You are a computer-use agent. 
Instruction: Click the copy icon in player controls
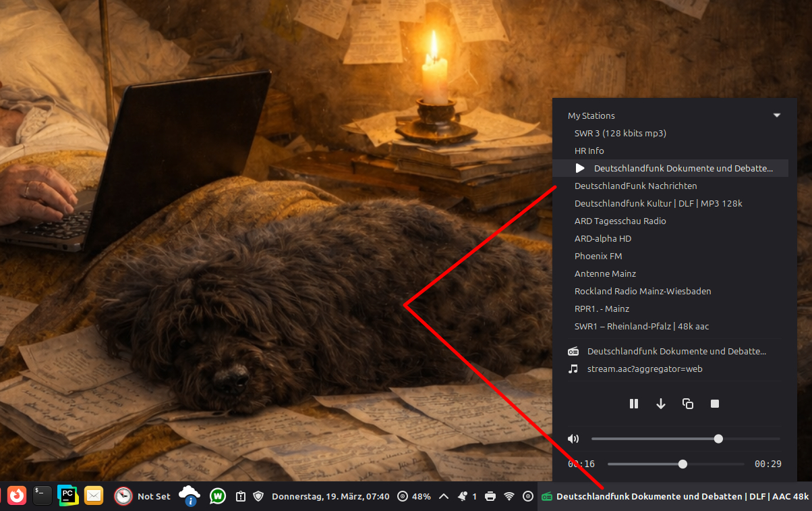(x=688, y=404)
